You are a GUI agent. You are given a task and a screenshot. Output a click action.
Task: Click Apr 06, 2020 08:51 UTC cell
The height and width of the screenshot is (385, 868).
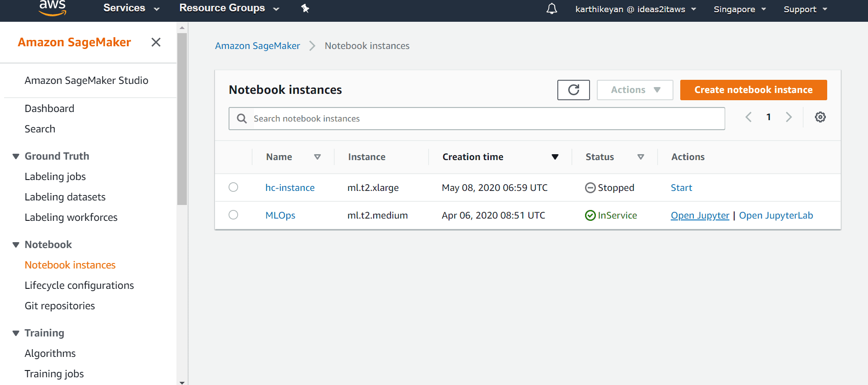(x=493, y=215)
